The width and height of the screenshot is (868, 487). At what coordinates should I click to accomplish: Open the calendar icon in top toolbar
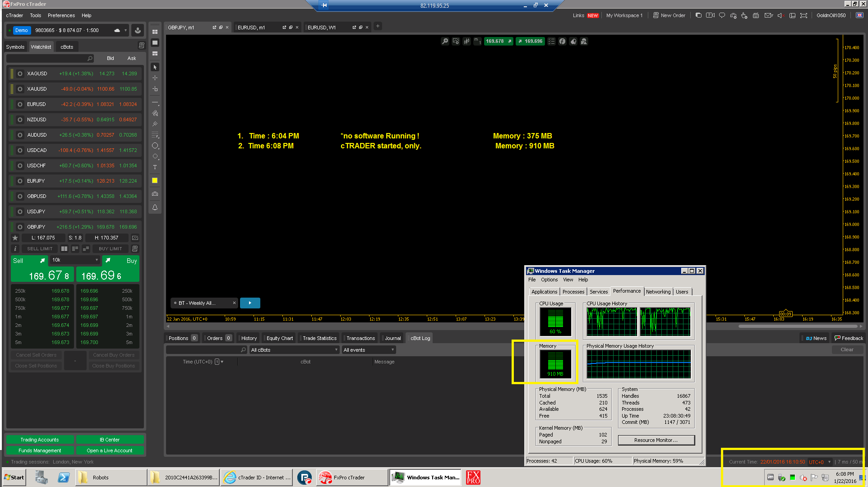click(756, 15)
